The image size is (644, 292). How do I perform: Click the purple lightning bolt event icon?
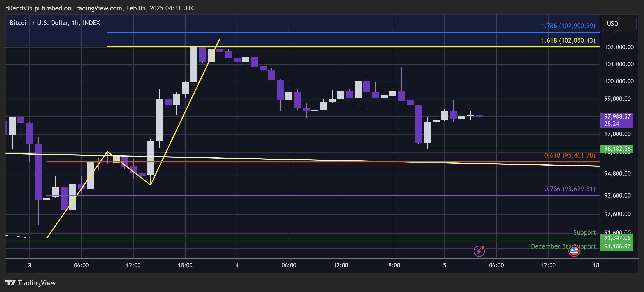(x=479, y=251)
